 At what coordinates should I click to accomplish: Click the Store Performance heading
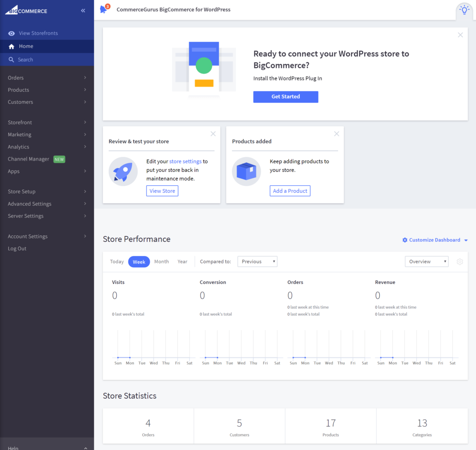[137, 239]
